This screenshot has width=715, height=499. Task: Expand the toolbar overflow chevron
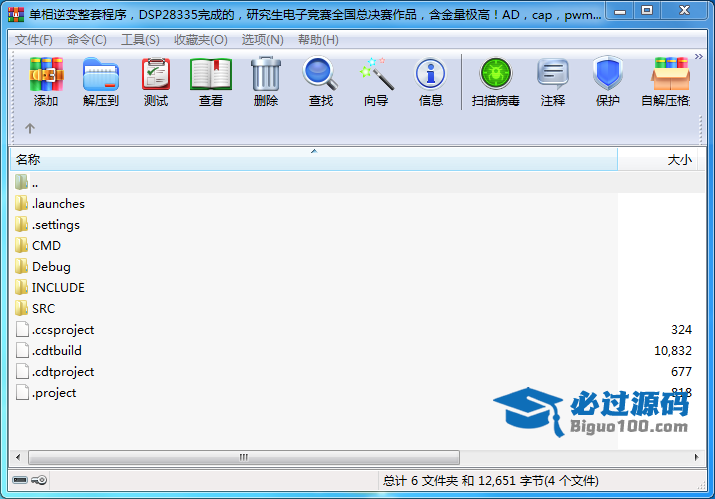point(699,57)
